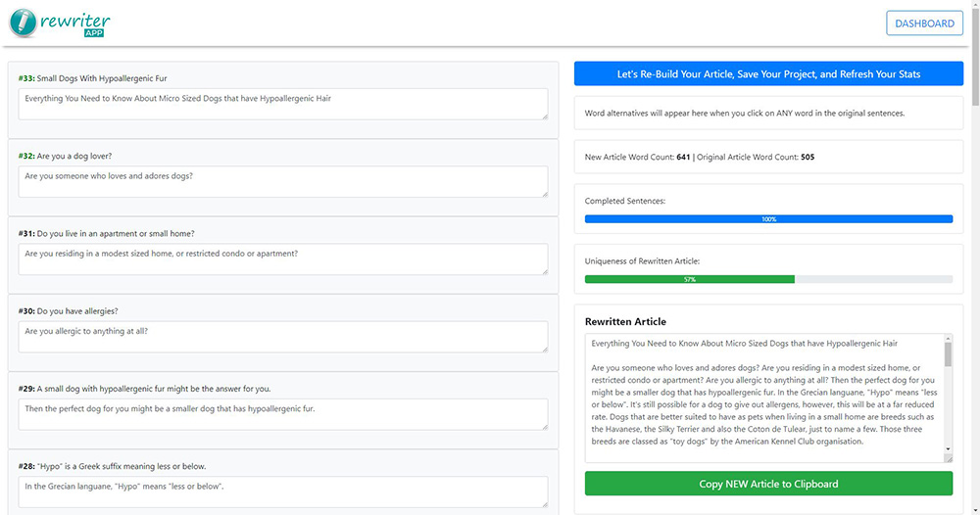
Task: Open the Dashboard button
Action: 923,23
